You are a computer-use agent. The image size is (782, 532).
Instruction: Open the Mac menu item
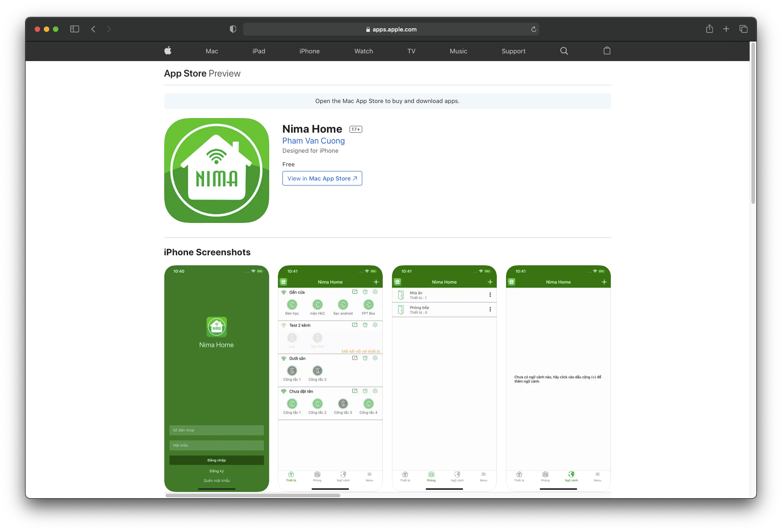212,51
